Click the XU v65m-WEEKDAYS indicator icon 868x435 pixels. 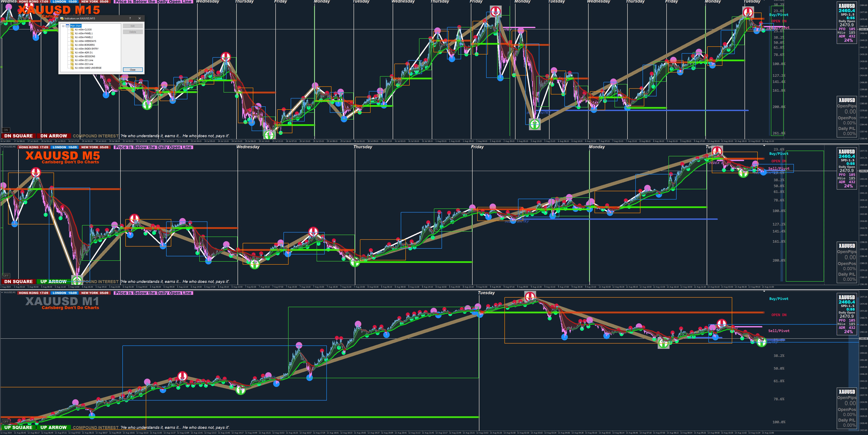[x=72, y=41]
